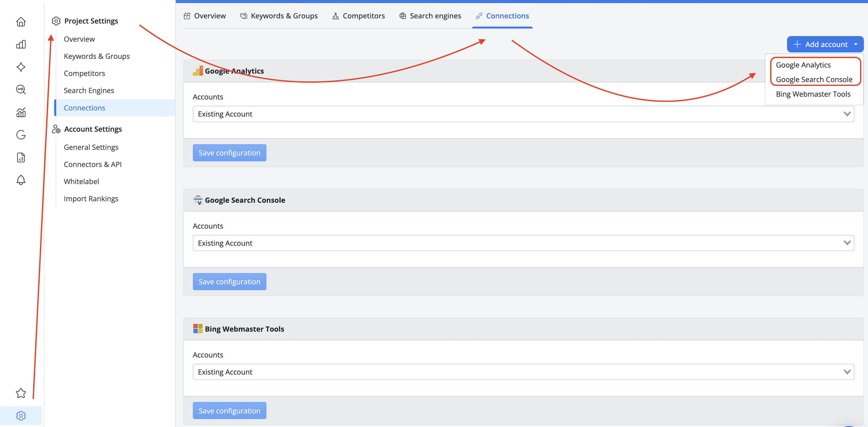Image resolution: width=868 pixels, height=427 pixels.
Task: Open Google Analytics Existing Account dropdown
Action: [x=523, y=114]
